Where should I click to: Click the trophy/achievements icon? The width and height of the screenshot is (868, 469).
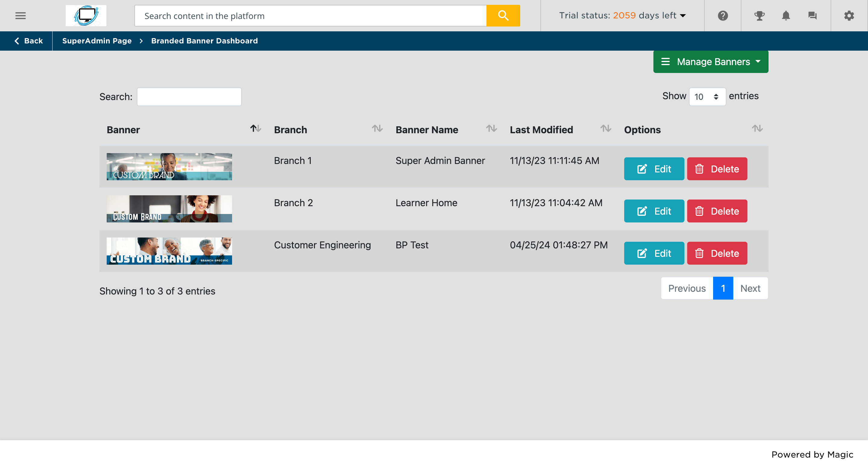tap(759, 16)
